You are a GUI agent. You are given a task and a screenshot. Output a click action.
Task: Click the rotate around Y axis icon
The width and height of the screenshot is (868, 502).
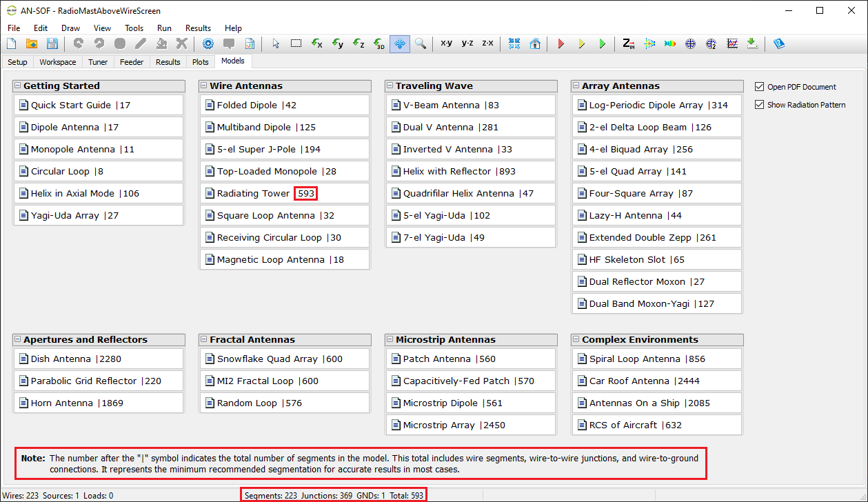click(x=338, y=43)
